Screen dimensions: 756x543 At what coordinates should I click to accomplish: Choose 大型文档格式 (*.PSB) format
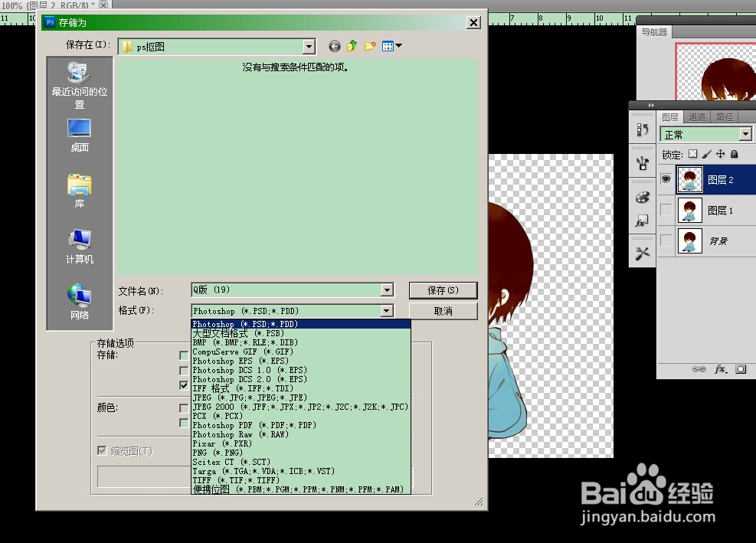tap(301, 333)
